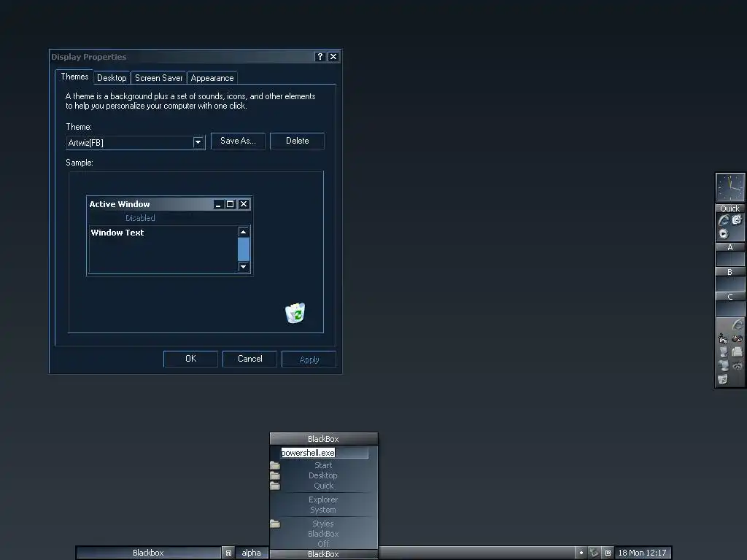Open the analog clock widget in sidebar
The image size is (747, 560).
[x=729, y=187]
